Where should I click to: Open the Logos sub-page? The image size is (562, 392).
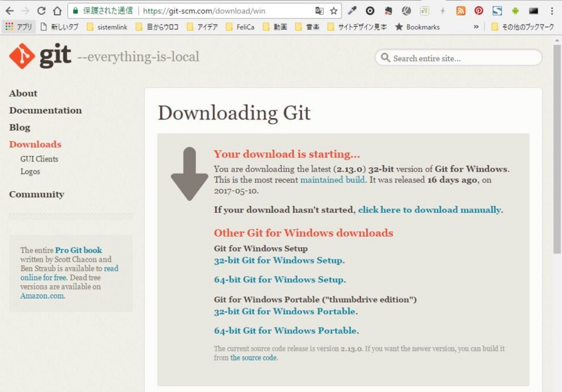click(30, 171)
